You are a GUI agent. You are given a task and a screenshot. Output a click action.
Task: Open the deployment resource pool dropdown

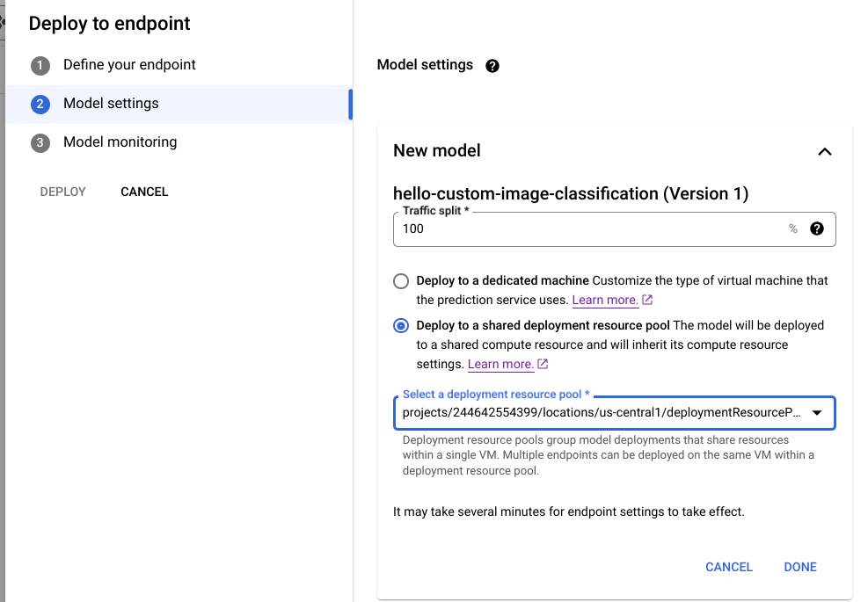click(x=616, y=412)
